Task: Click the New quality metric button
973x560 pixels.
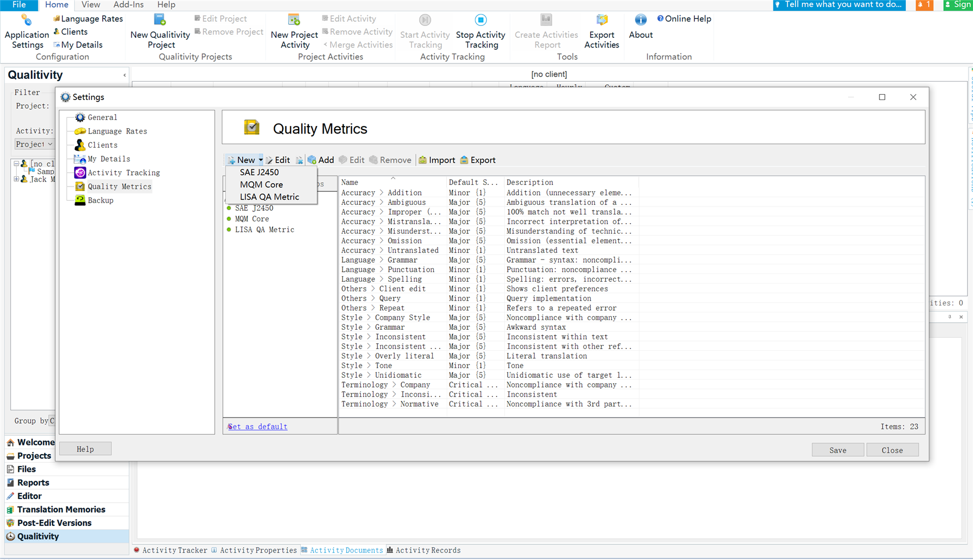Action: click(241, 160)
